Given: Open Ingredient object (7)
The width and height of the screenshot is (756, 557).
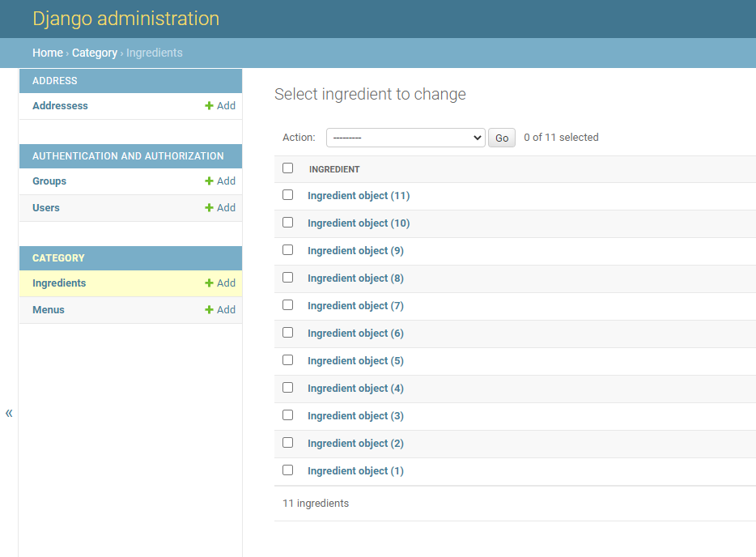Looking at the screenshot, I should [x=356, y=306].
